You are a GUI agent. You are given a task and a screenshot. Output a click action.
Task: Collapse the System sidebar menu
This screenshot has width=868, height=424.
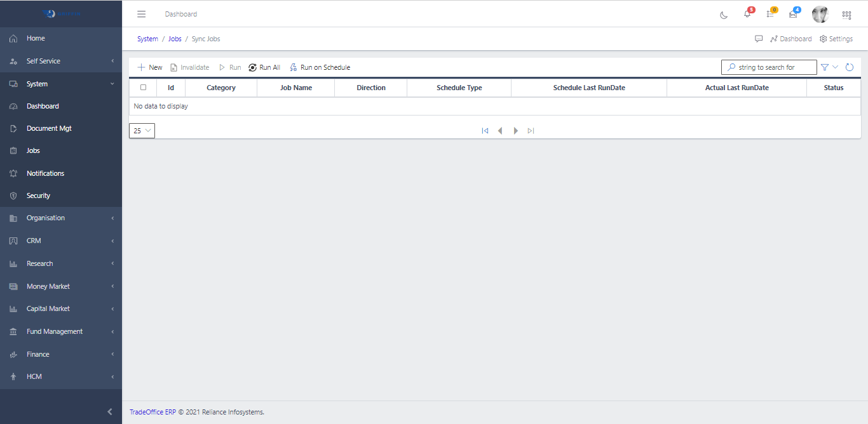(61, 84)
